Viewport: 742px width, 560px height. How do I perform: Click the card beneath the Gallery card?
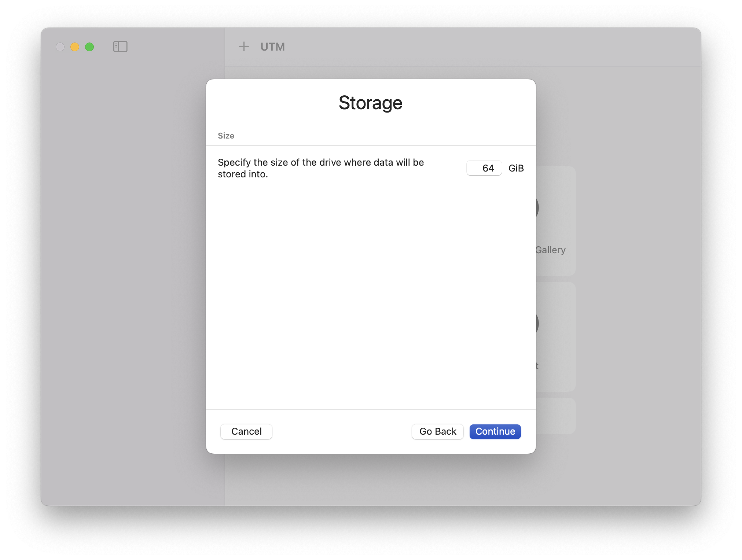(556, 336)
